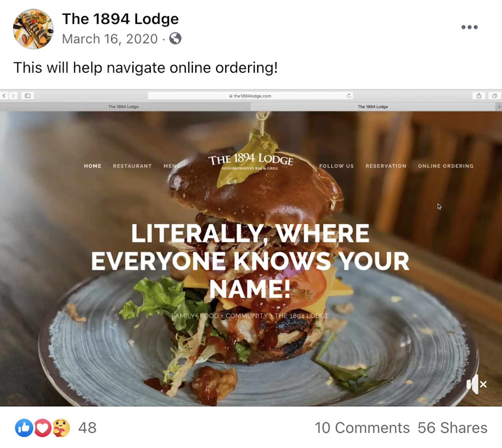502x448 pixels.
Task: Unmute the video with speaker icon
Action: click(476, 384)
